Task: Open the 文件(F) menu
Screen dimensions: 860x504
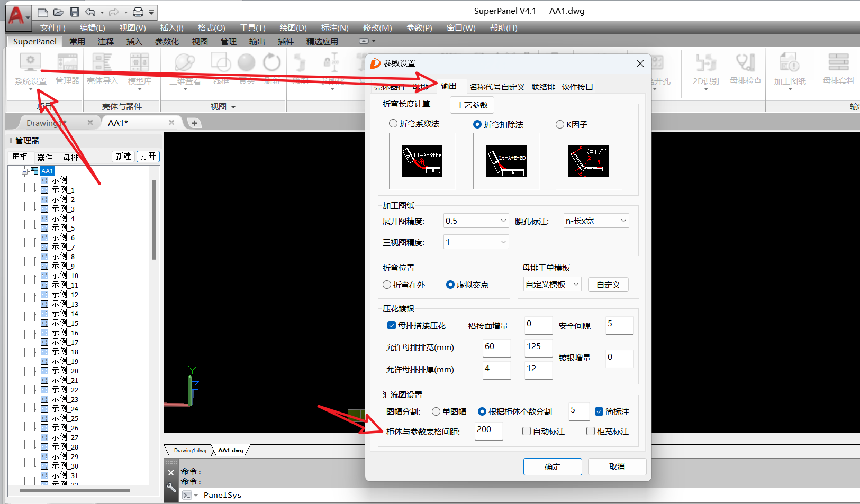Action: pos(53,28)
